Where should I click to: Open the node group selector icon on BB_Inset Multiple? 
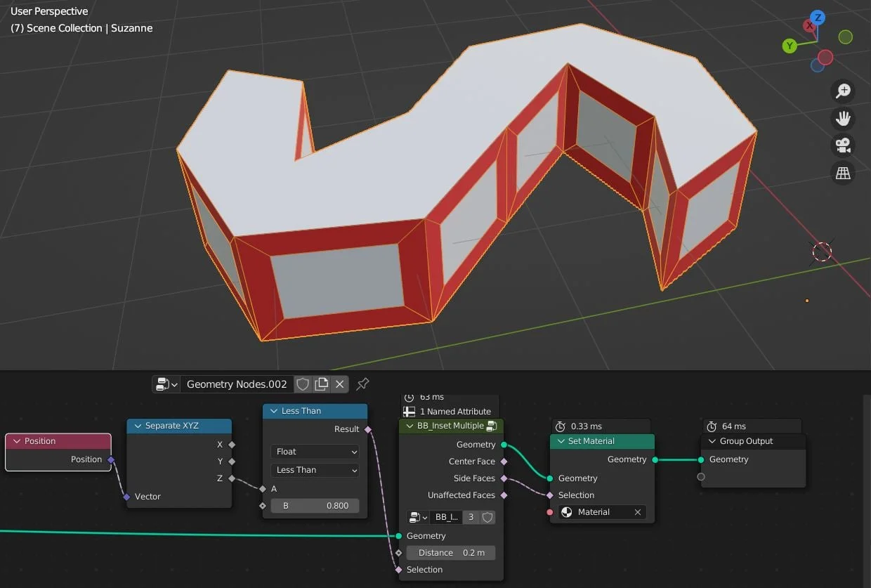tap(418, 517)
